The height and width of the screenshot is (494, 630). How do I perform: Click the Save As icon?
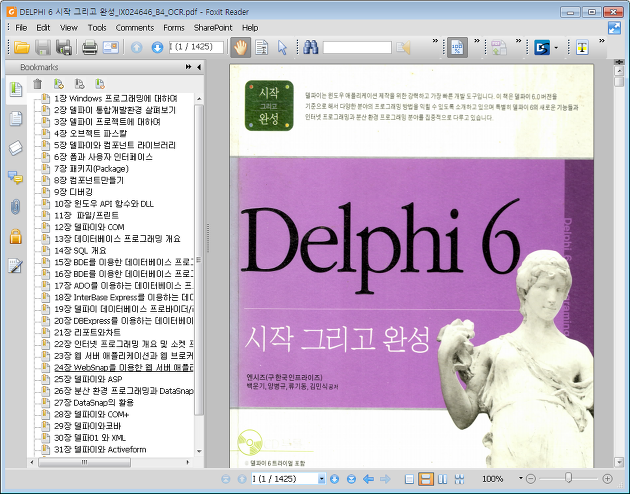pos(64,47)
